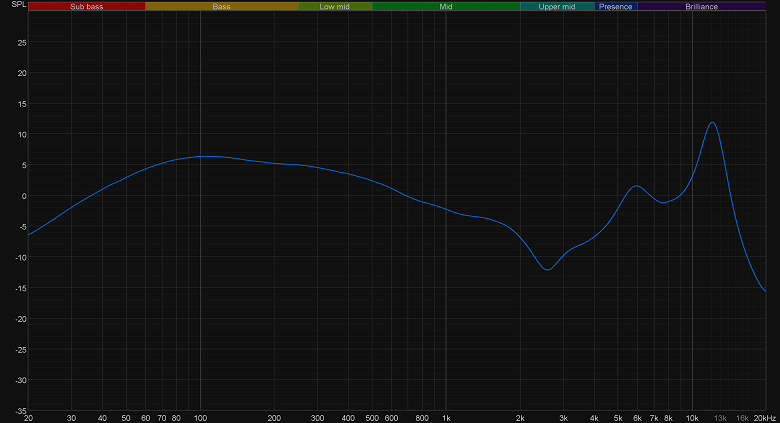Click the -35 dB axis value
The height and width of the screenshot is (423, 780).
[x=21, y=411]
